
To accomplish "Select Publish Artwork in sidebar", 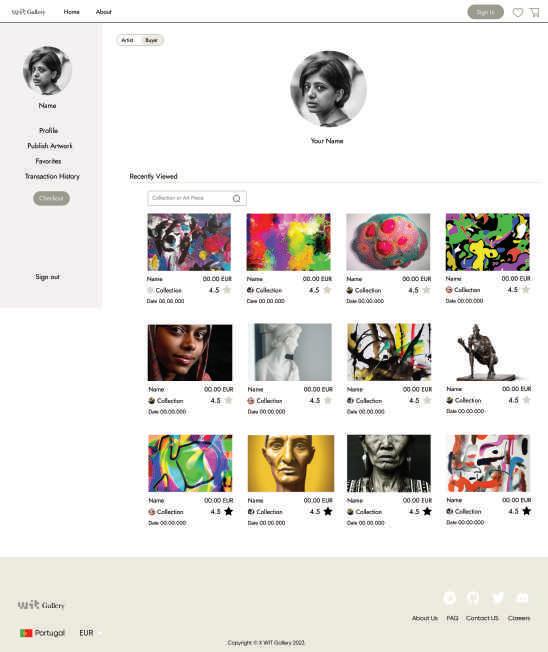I will pyautogui.click(x=49, y=146).
